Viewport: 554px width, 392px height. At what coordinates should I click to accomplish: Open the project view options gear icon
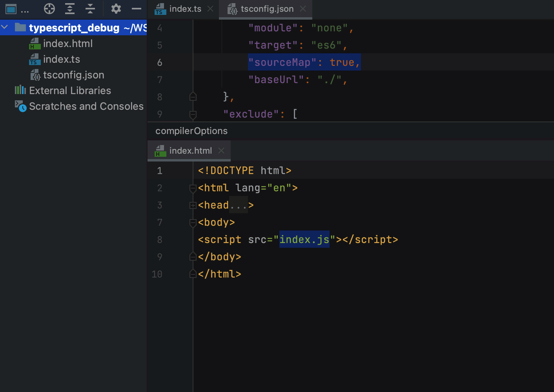coord(116,9)
